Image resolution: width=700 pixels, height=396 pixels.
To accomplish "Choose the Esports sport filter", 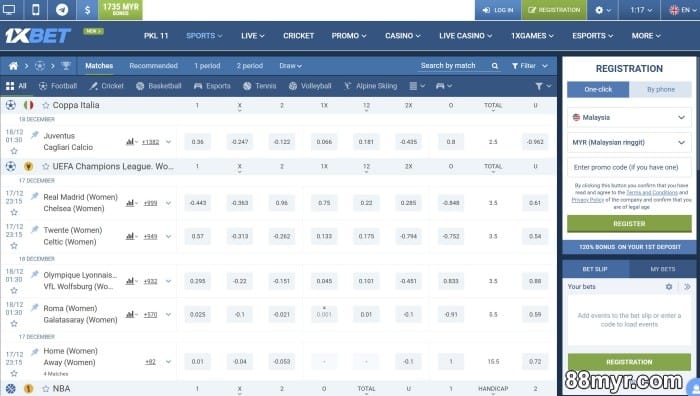I will [x=212, y=86].
